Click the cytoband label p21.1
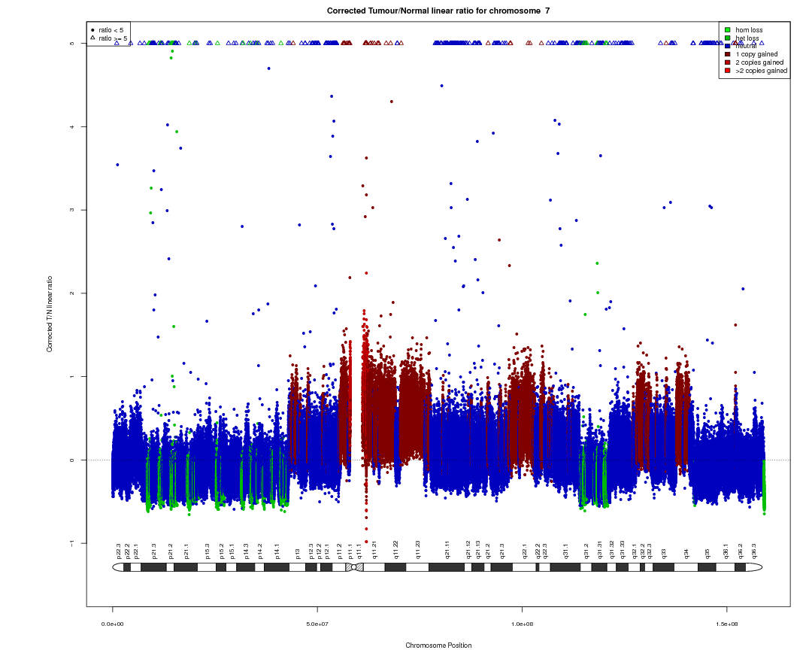Image resolution: width=812 pixels, height=650 pixels. tap(187, 551)
